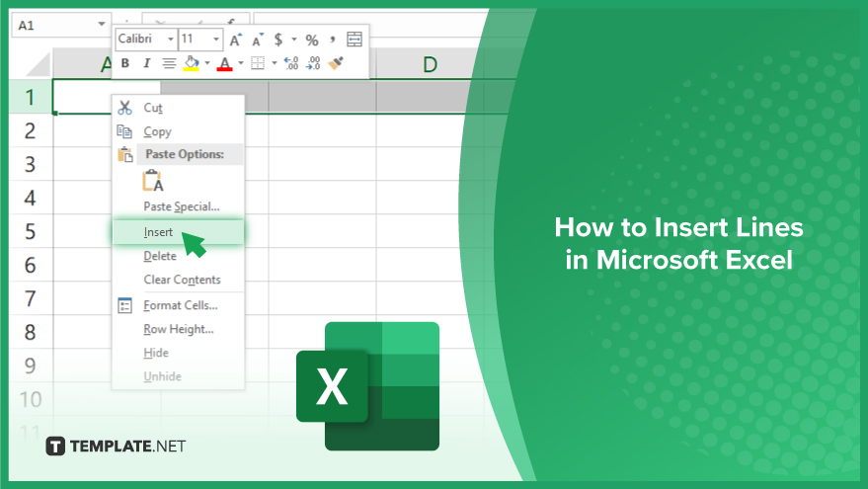Click the Cut scissors icon
The width and height of the screenshot is (868, 489).
tap(125, 108)
